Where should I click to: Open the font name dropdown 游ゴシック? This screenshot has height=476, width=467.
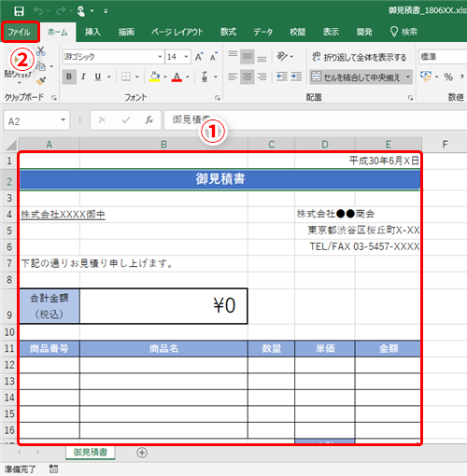pos(160,57)
